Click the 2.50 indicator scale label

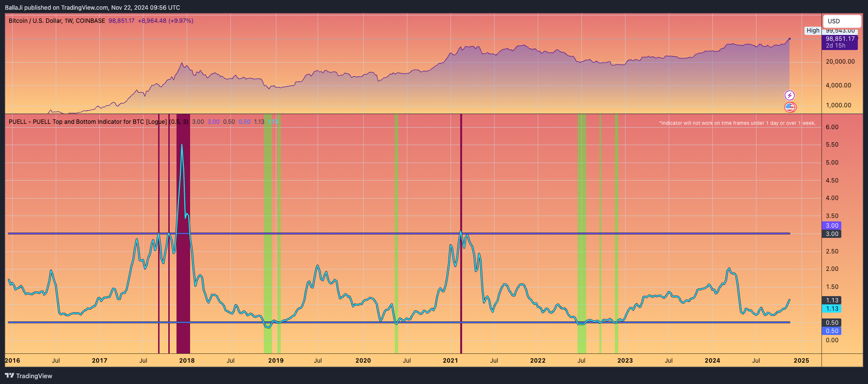[832, 251]
